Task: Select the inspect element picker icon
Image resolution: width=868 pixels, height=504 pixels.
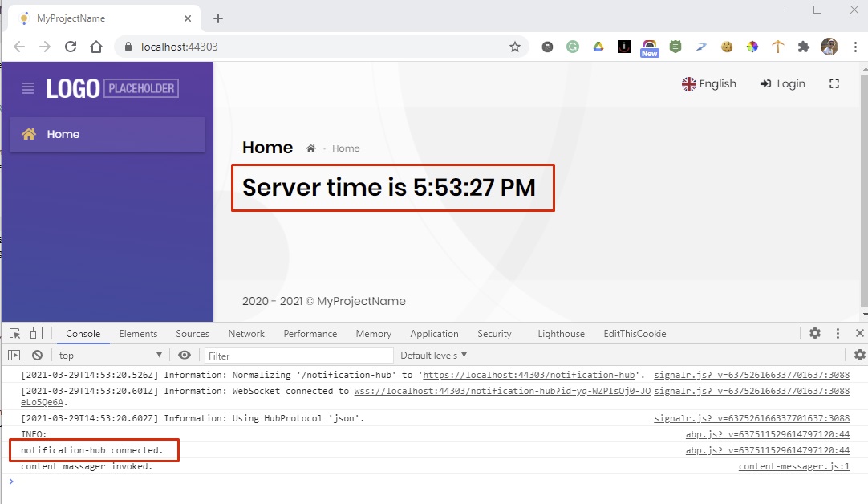Action: point(15,333)
